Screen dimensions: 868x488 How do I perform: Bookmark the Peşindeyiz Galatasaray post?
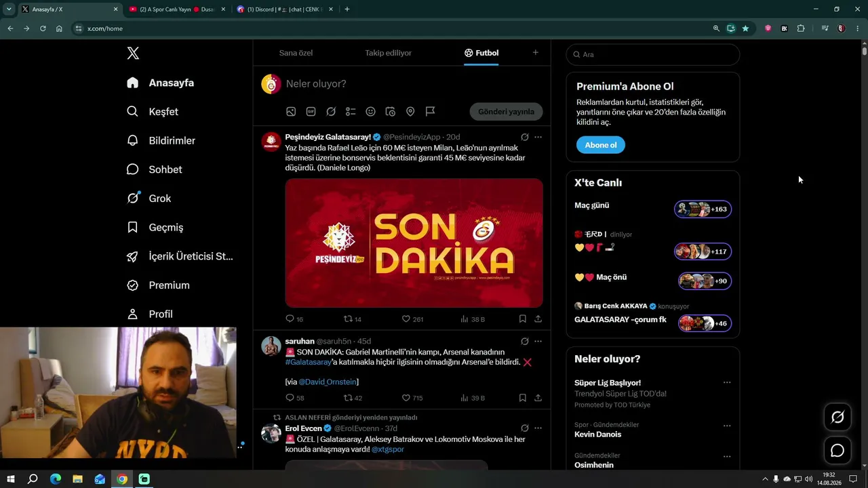click(x=522, y=319)
